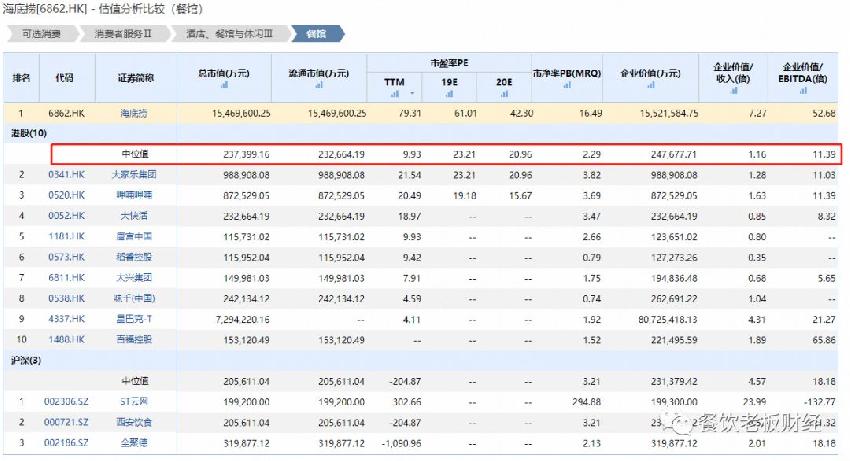Select enterprise value 80,725,418.13
Viewport: 850px width, 461px height.
tap(668, 319)
